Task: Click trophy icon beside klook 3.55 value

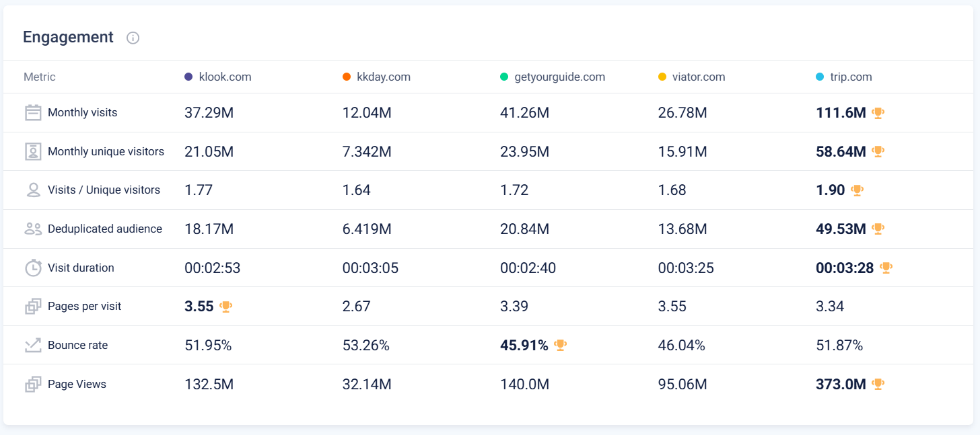Action: [225, 307]
